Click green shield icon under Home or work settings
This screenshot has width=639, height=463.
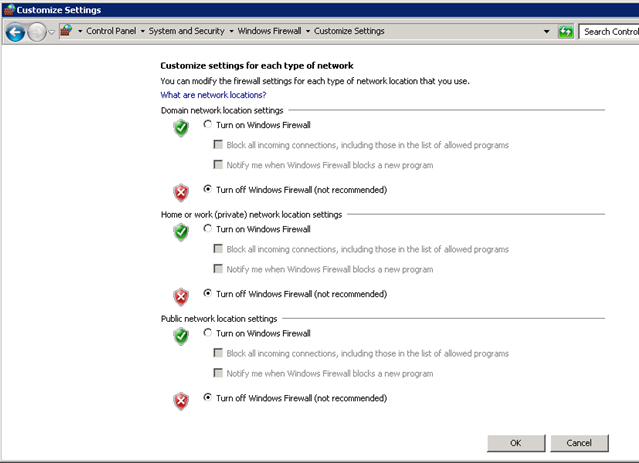[181, 232]
